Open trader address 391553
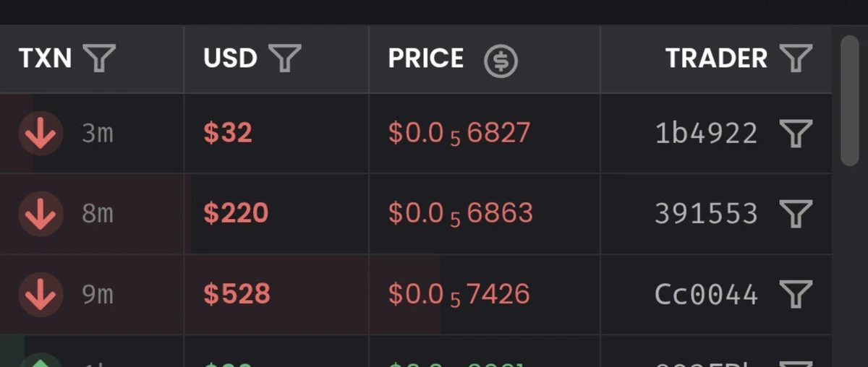Screen dimensions: 868x367 [x=706, y=214]
